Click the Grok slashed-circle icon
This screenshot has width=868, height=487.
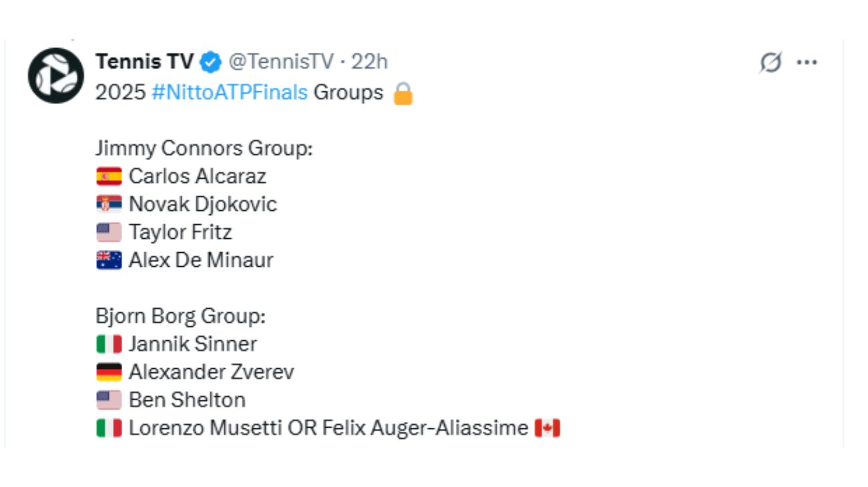pos(771,63)
